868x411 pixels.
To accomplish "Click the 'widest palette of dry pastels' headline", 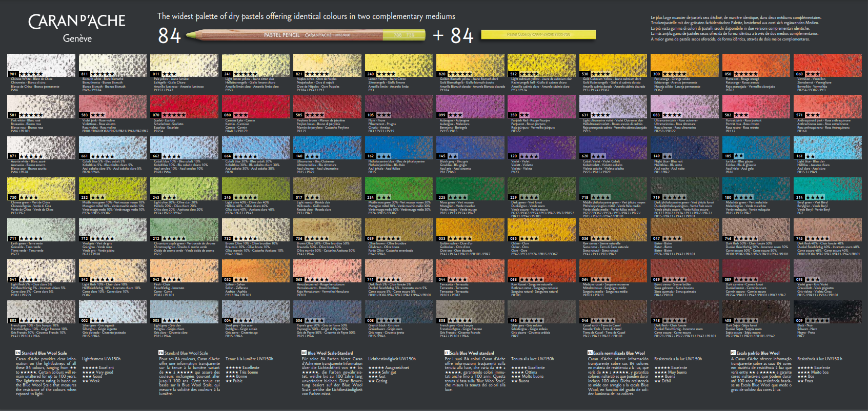I will pyautogui.click(x=306, y=16).
